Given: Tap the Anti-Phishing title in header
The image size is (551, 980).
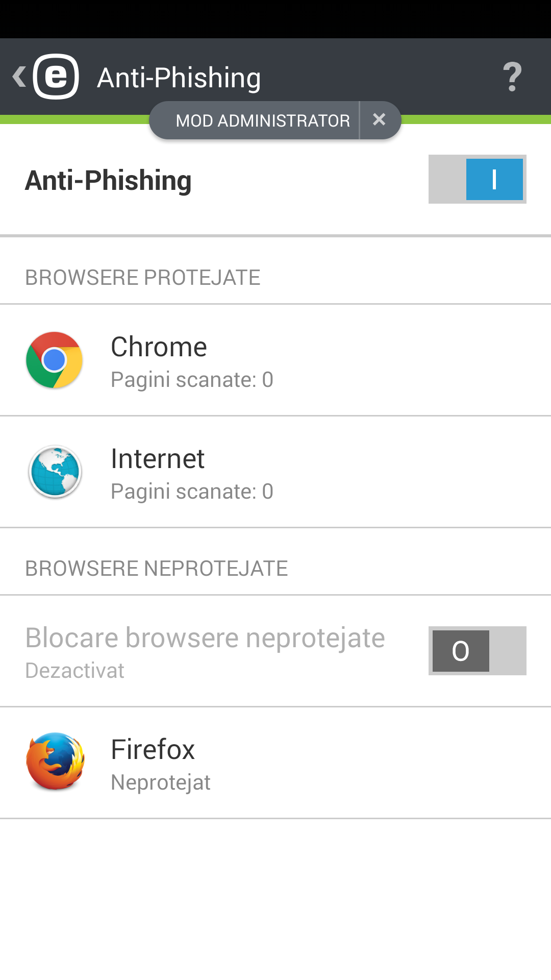Looking at the screenshot, I should pyautogui.click(x=179, y=78).
